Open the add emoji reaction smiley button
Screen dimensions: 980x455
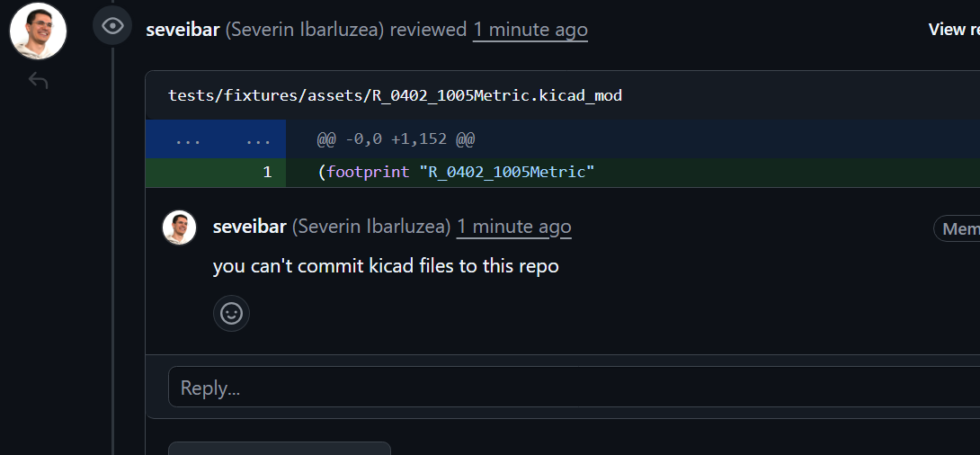coord(231,313)
